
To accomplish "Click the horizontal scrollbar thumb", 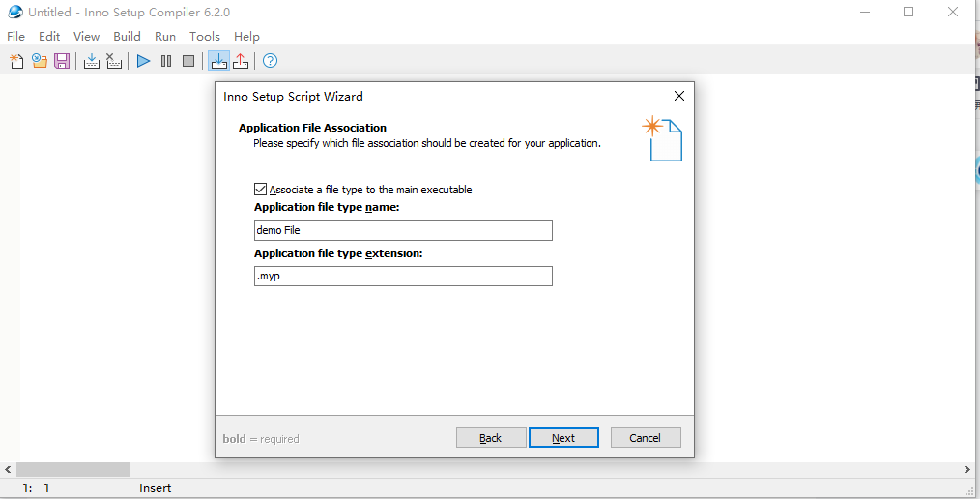I will point(72,469).
